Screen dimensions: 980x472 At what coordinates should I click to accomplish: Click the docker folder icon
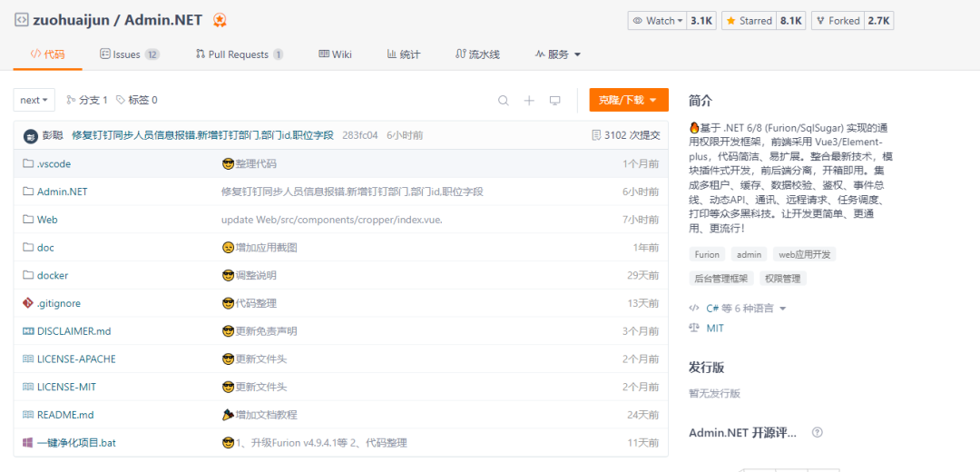[27, 275]
